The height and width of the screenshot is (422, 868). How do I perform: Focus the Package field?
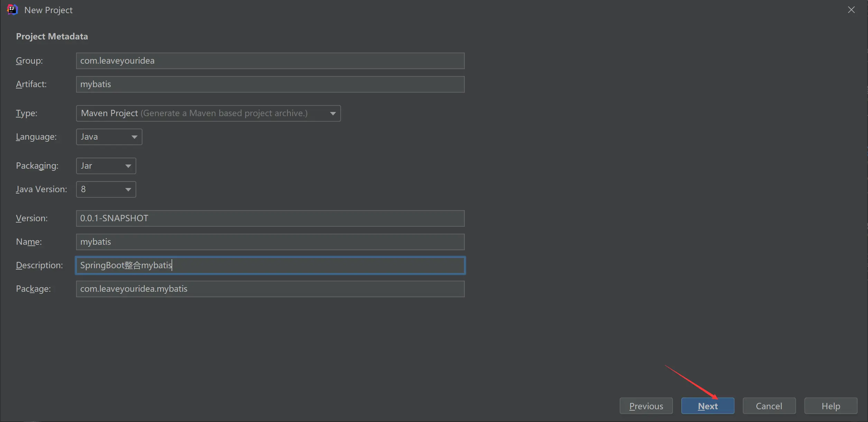(270, 289)
